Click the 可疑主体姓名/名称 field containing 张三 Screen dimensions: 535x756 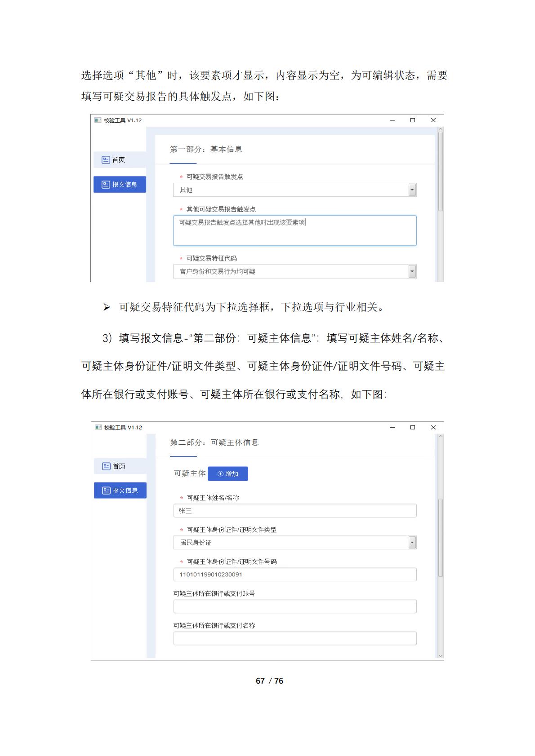(294, 511)
